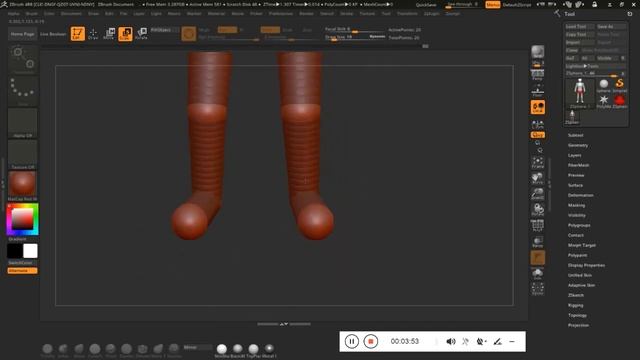Click Save As button
The image size is (640, 360).
tap(610, 27)
